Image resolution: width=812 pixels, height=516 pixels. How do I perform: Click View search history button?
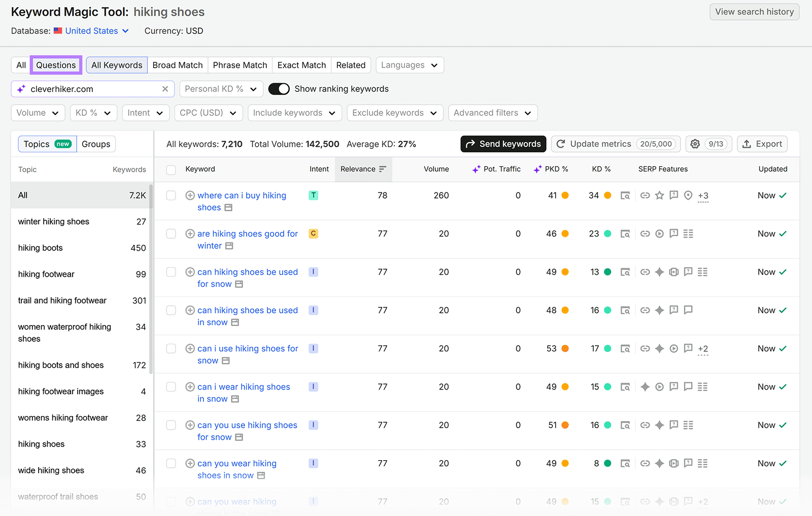pos(755,12)
